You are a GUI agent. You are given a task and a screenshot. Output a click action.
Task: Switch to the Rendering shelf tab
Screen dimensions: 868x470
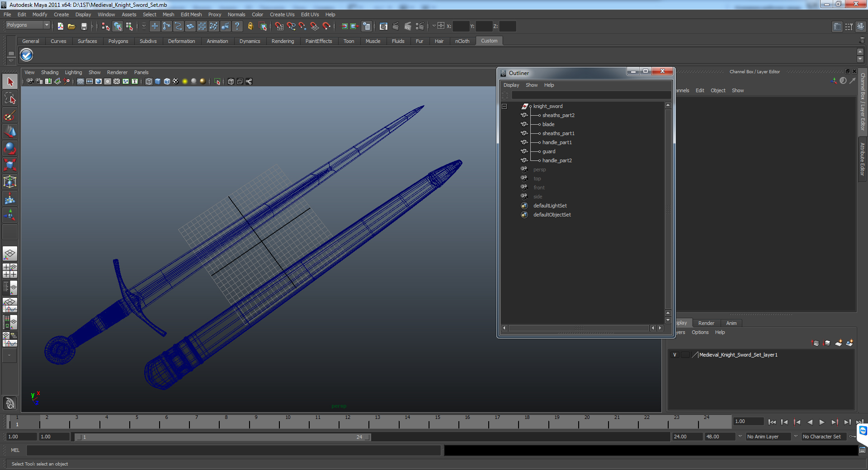283,41
